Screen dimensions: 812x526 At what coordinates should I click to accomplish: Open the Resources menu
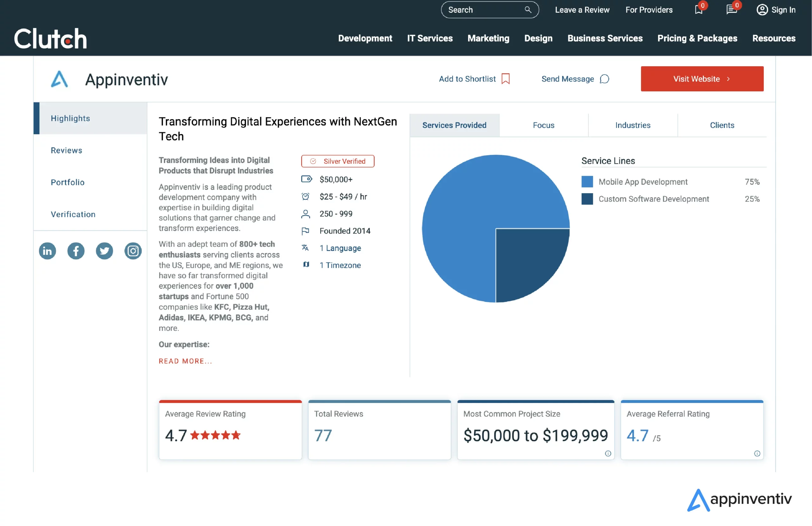774,38
